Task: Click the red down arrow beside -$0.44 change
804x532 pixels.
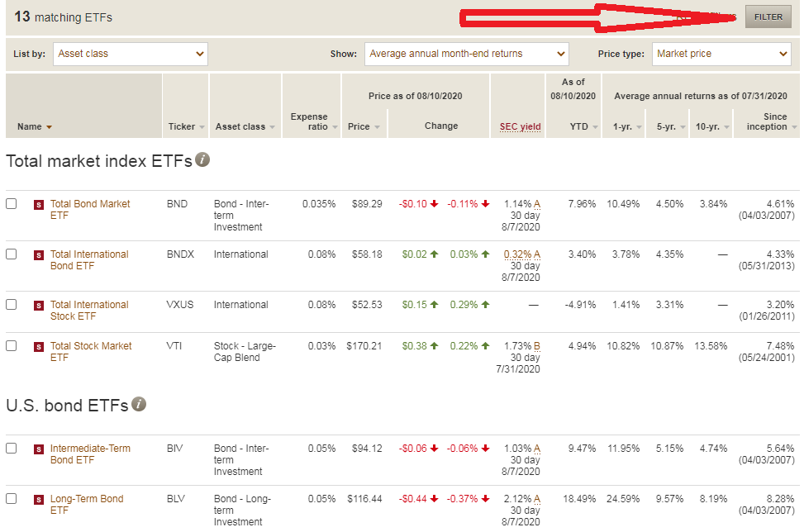Action: (435, 499)
